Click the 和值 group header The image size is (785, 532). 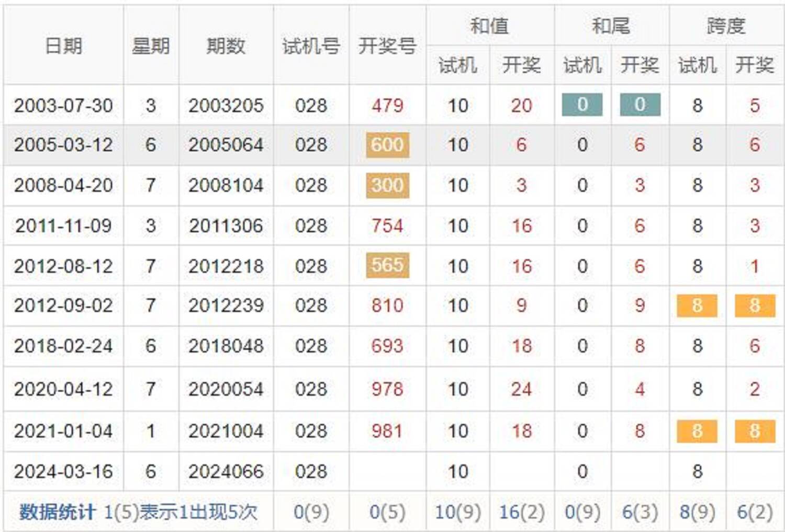point(490,26)
